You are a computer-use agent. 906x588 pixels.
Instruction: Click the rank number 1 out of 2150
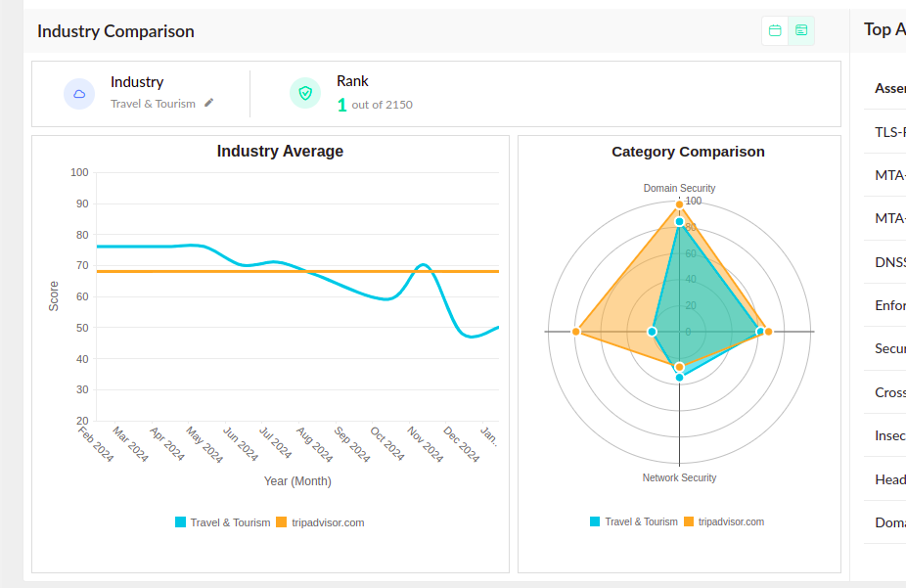coord(341,105)
